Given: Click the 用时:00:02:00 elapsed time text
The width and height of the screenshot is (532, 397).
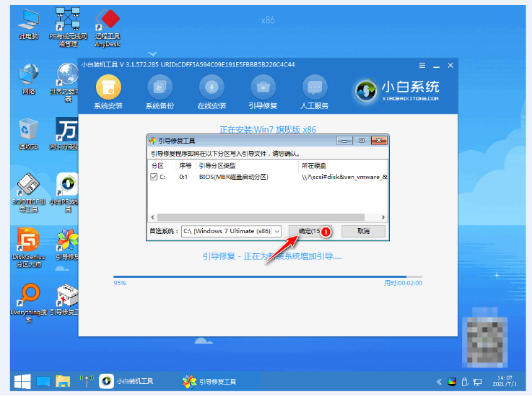Looking at the screenshot, I should click(403, 283).
